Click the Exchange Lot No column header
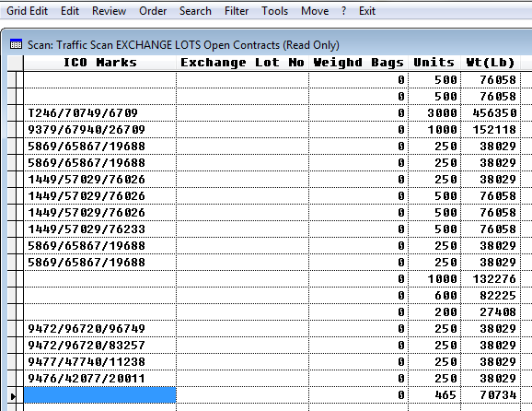Viewport: 532px width, 411px height. (x=242, y=63)
